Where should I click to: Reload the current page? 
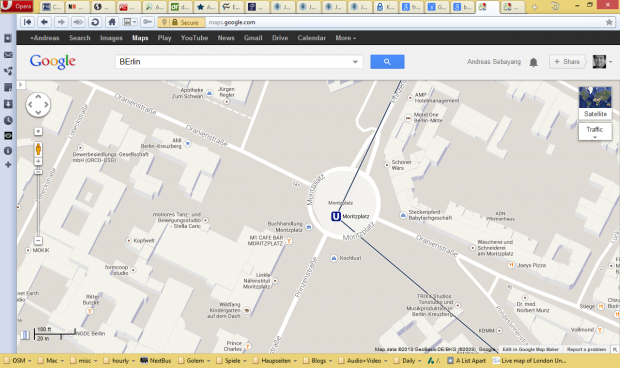click(x=95, y=22)
